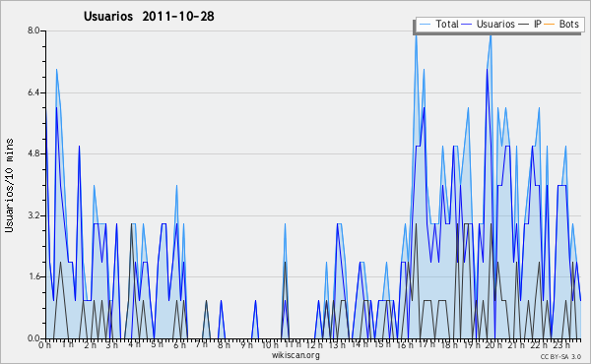591x364 pixels.
Task: Click the '16 h' x-axis label
Action: click(x=405, y=344)
